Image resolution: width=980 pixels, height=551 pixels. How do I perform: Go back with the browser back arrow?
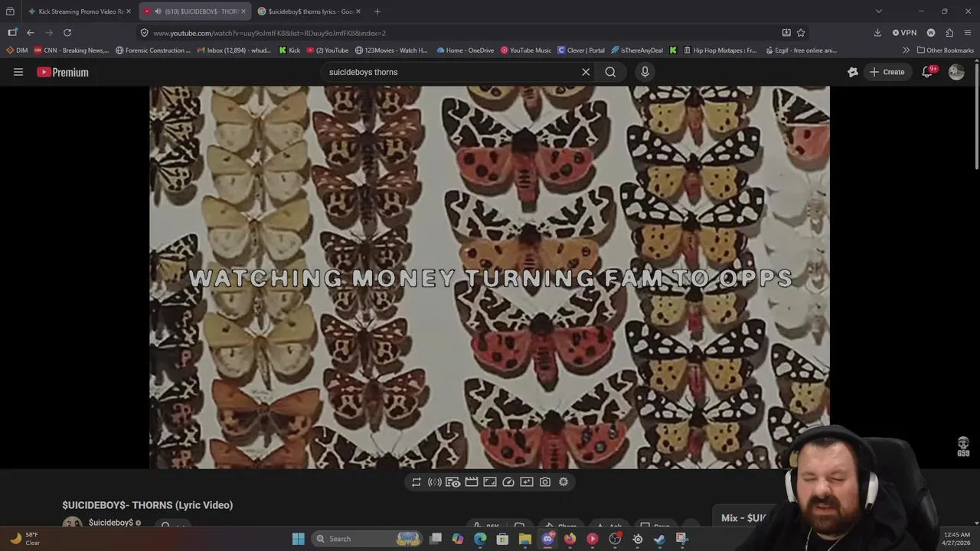pyautogui.click(x=31, y=33)
